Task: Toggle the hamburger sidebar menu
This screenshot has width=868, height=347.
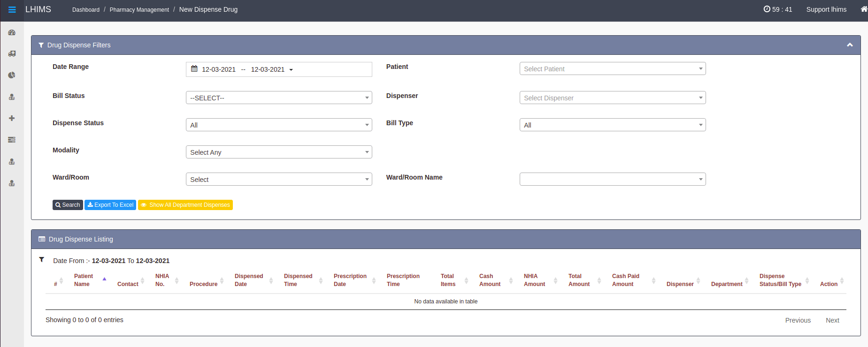Action: pos(12,9)
